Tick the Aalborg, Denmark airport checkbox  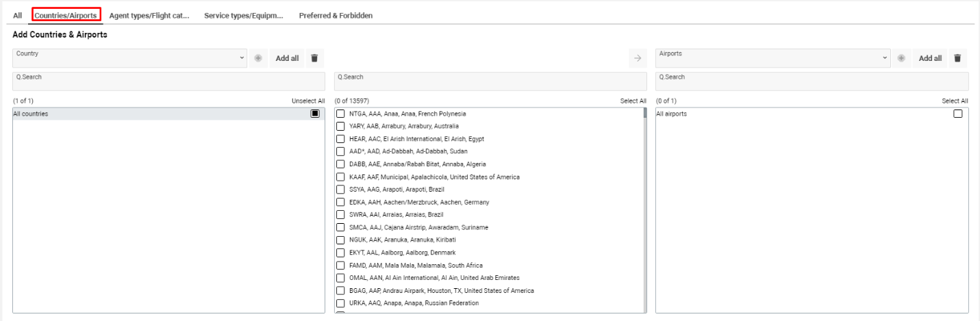click(342, 253)
